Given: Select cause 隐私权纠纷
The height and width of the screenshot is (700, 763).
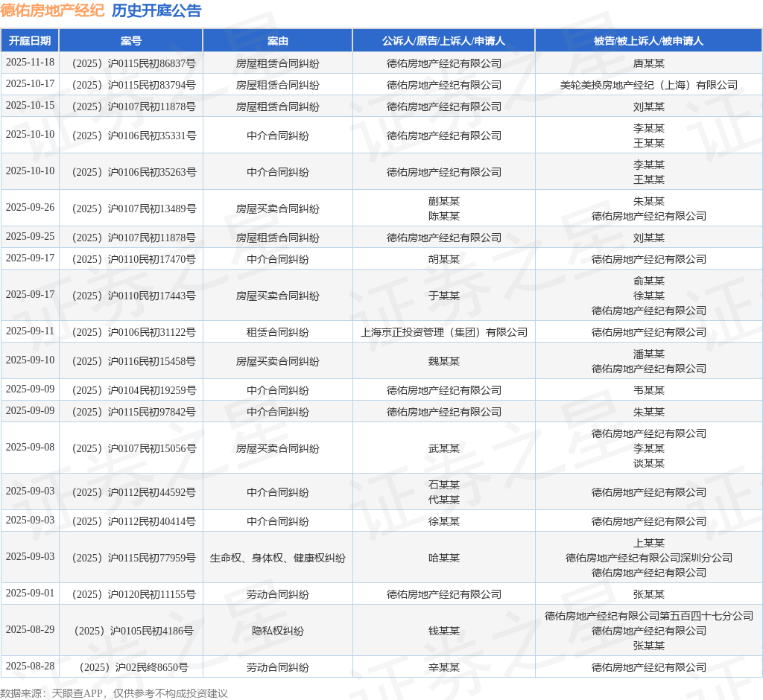Looking at the screenshot, I should coord(277,631).
